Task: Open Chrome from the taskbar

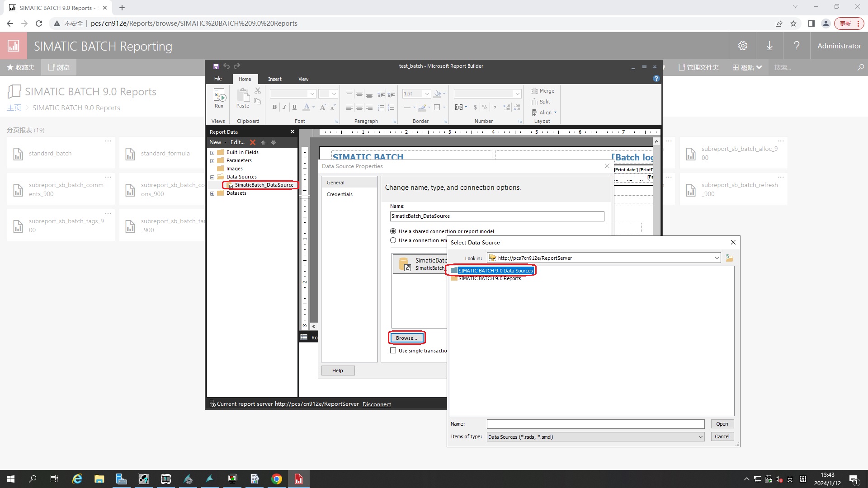Action: pyautogui.click(x=277, y=479)
